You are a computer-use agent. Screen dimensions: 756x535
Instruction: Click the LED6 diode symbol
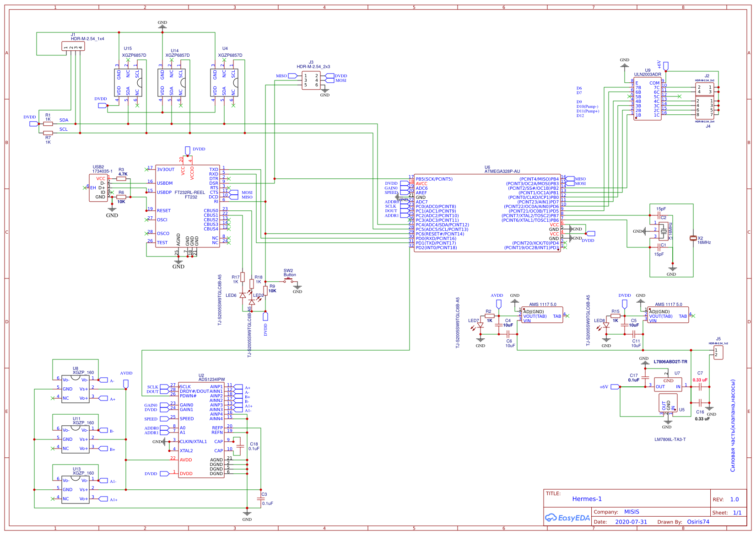(243, 295)
